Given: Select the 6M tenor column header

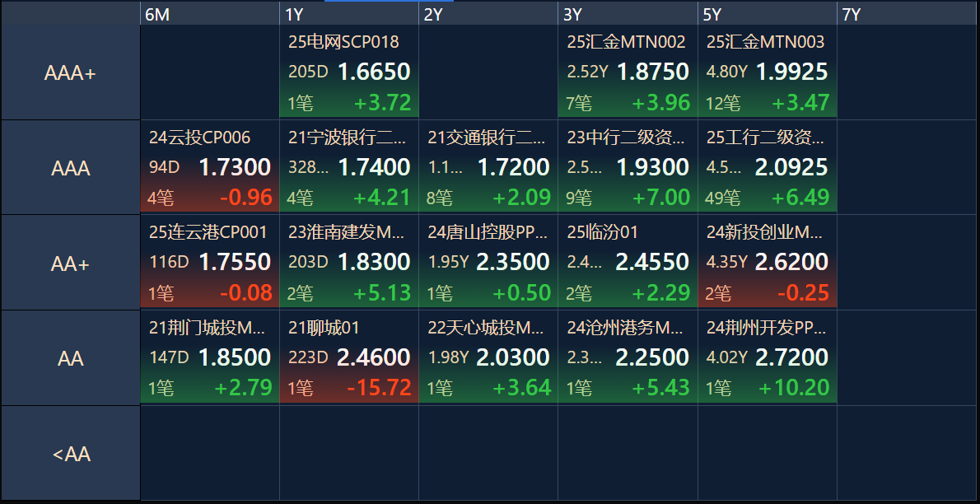Looking at the screenshot, I should point(209,14).
